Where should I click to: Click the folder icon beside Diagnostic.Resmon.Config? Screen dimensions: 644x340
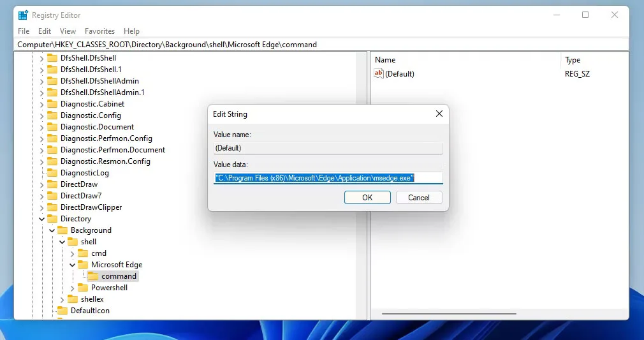pos(52,161)
